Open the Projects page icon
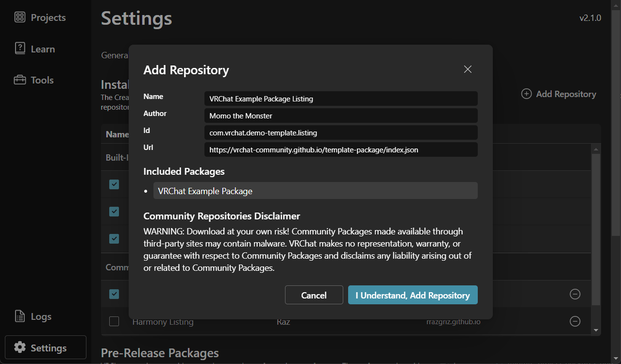This screenshot has width=621, height=364. (20, 17)
